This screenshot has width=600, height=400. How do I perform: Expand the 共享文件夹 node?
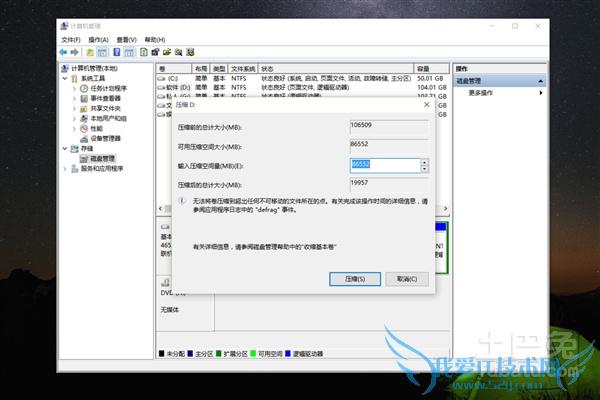tap(74, 109)
